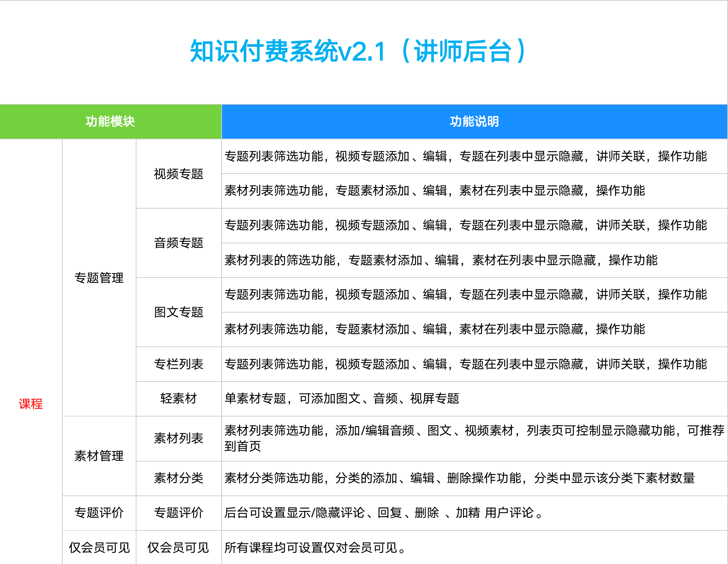Select the 图文专题 cell
The image size is (728, 564).
(178, 312)
